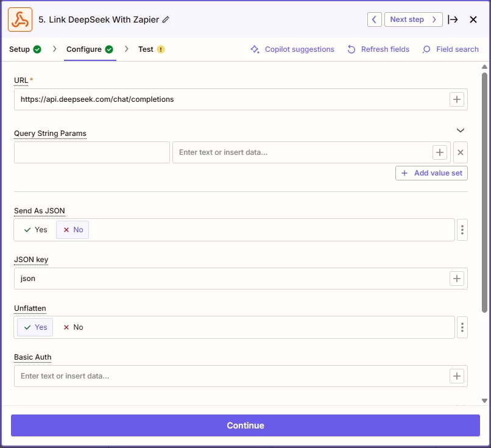
Task: Click the JSON key label
Action: (31, 260)
